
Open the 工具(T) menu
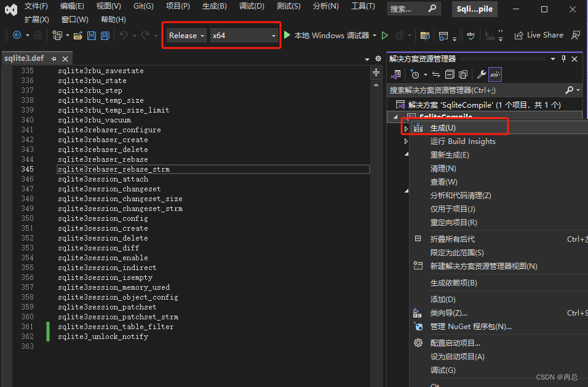tap(363, 6)
